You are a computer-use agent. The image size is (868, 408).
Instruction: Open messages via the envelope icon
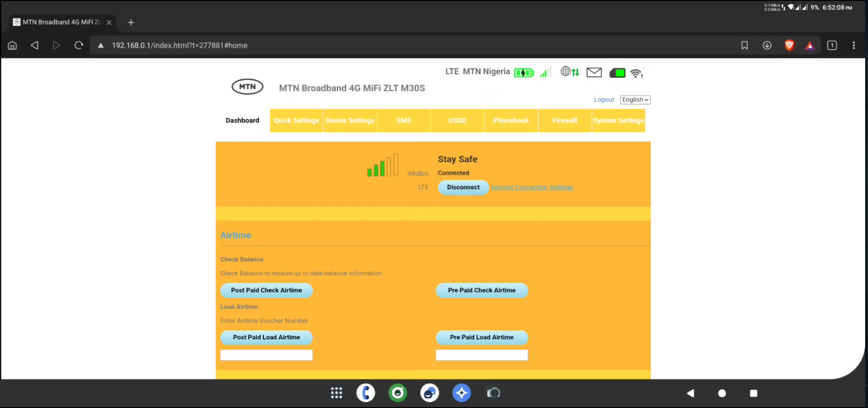[x=594, y=72]
